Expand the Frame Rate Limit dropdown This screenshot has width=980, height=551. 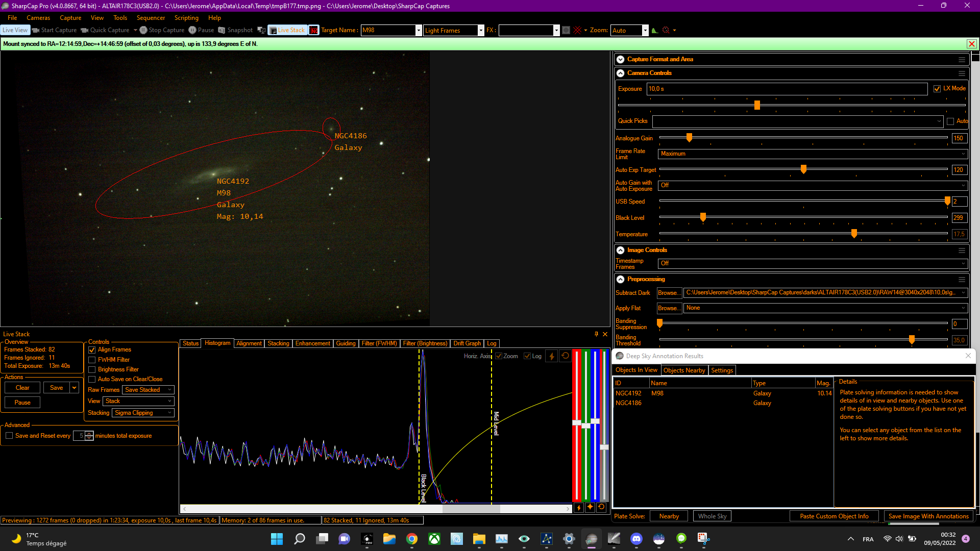[x=813, y=154]
